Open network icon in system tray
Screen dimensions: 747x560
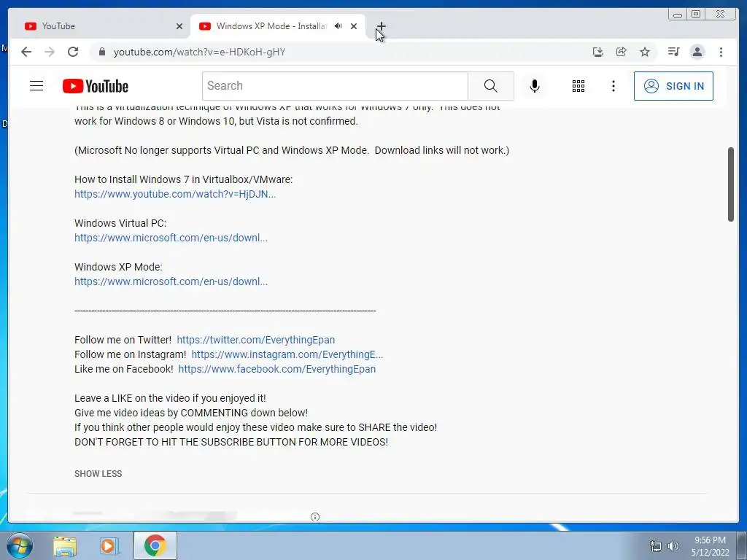click(x=656, y=546)
